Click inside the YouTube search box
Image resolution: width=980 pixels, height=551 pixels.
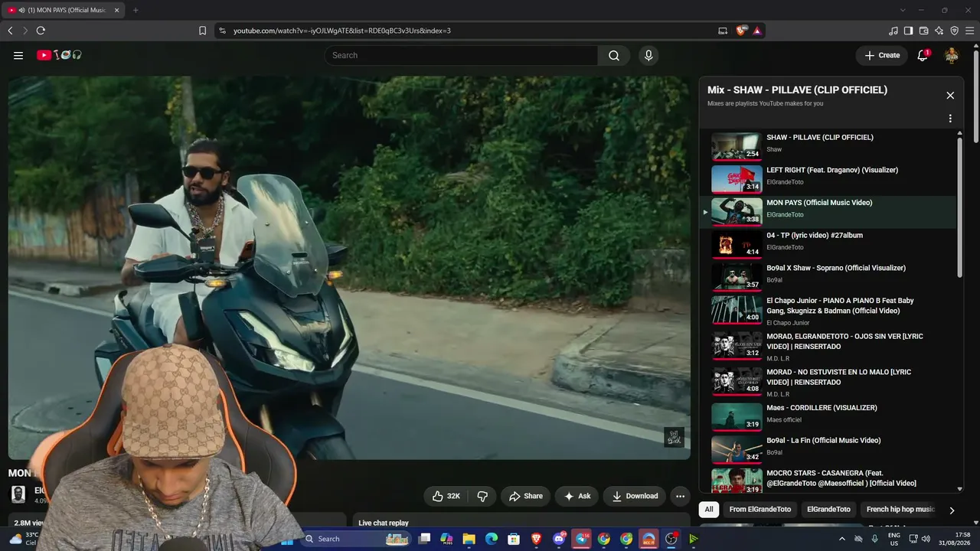click(461, 55)
